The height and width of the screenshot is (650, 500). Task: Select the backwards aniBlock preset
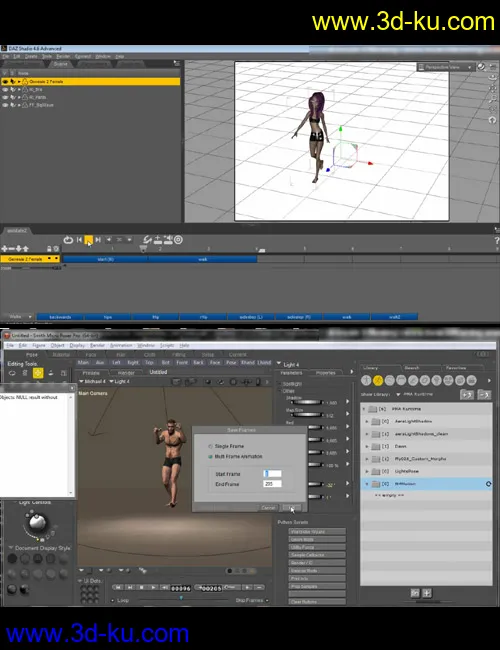click(x=60, y=317)
